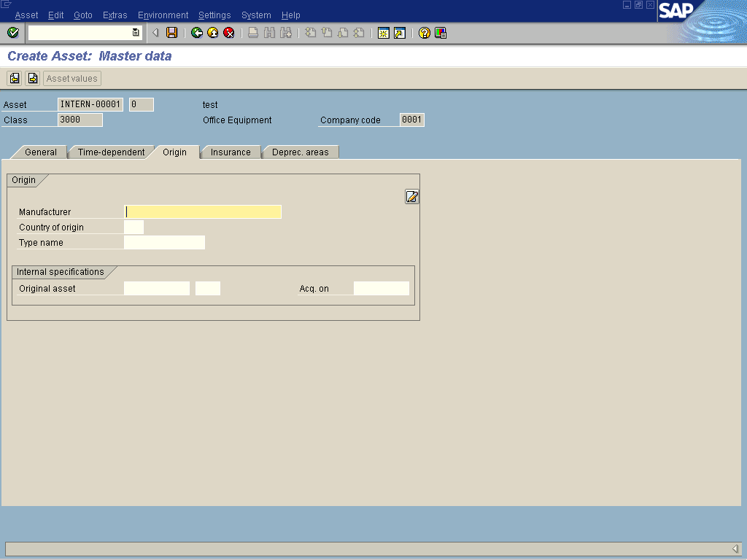
Task: Cancel with the red X icon
Action: coord(229,33)
